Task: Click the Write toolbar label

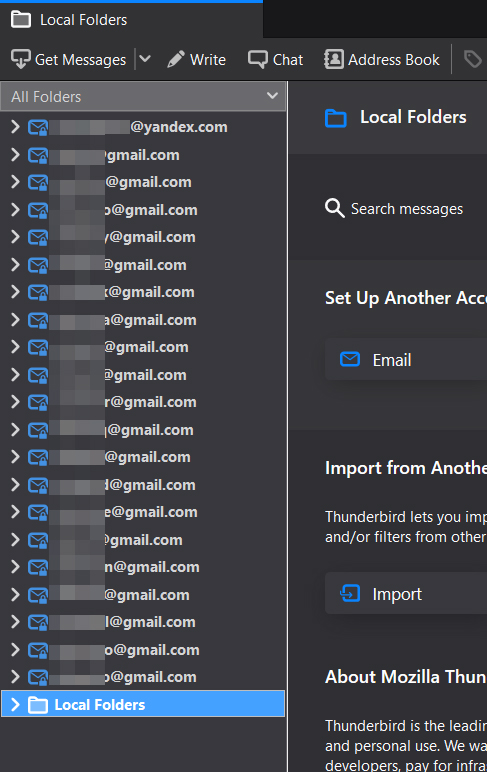Action: tap(208, 60)
